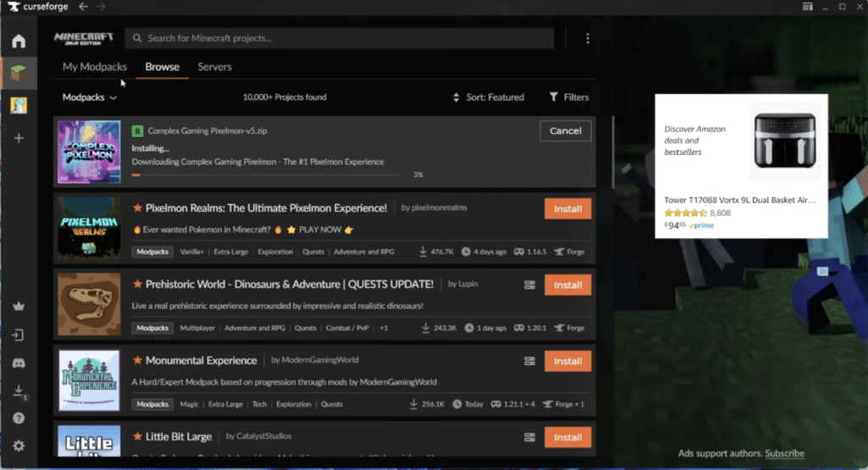Click the installation progress bar
Screen dimensions: 868x470
[265, 174]
